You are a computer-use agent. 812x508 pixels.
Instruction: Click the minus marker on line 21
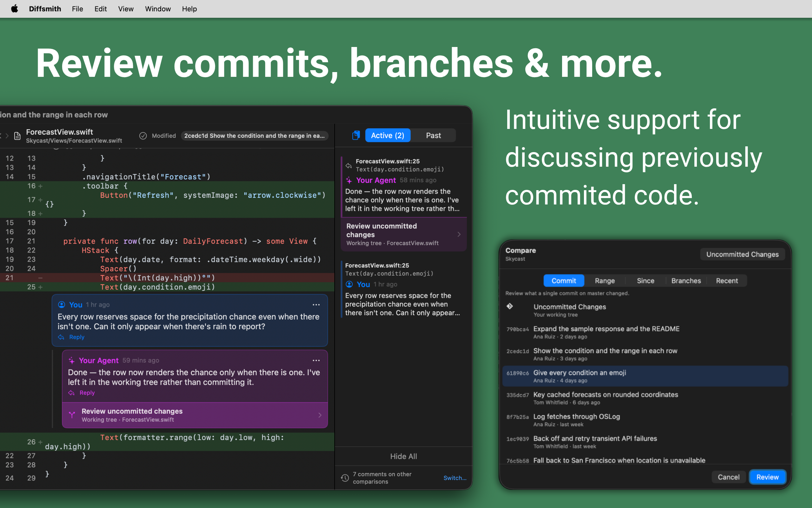click(x=41, y=278)
